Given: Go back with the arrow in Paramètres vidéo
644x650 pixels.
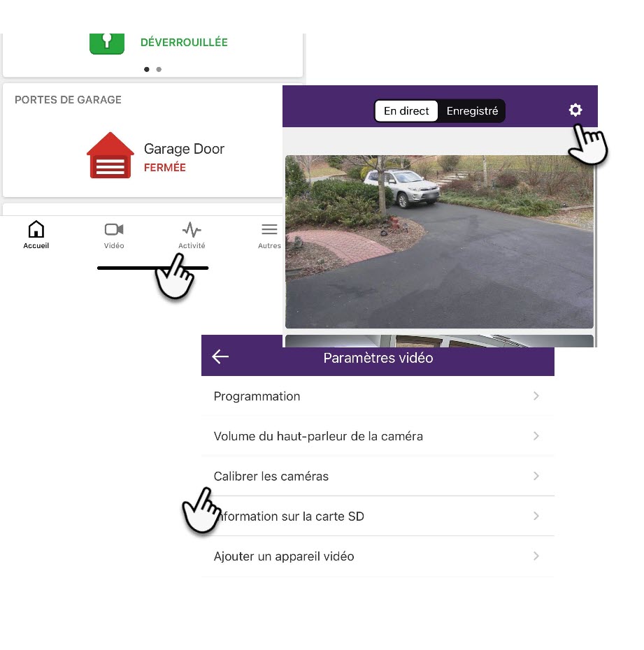Looking at the screenshot, I should (220, 356).
